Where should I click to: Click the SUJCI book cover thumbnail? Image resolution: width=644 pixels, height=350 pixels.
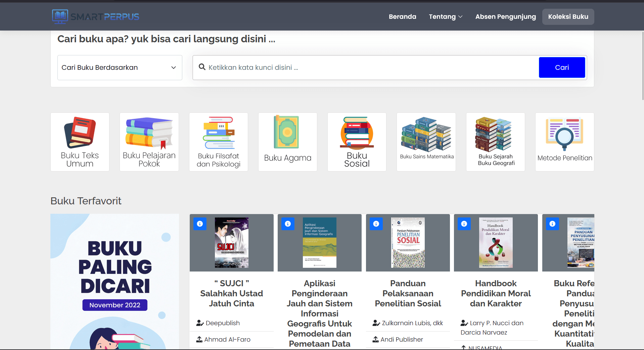[x=232, y=243]
